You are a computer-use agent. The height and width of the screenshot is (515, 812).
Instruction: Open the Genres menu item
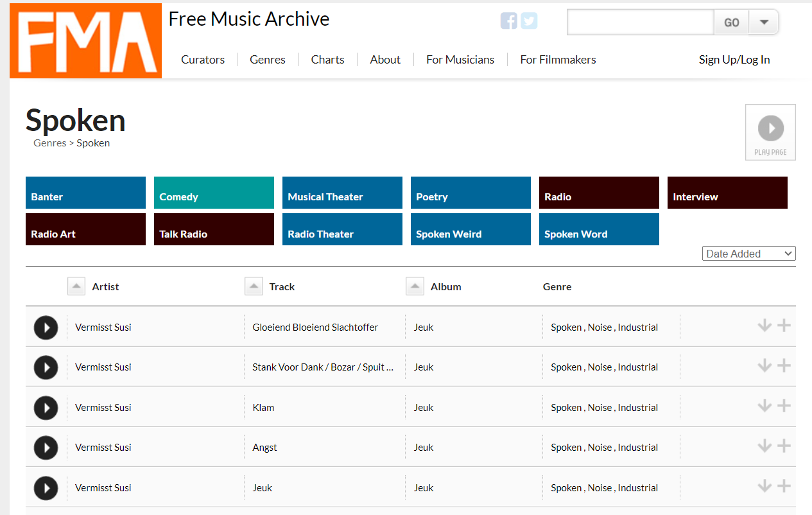(x=268, y=60)
